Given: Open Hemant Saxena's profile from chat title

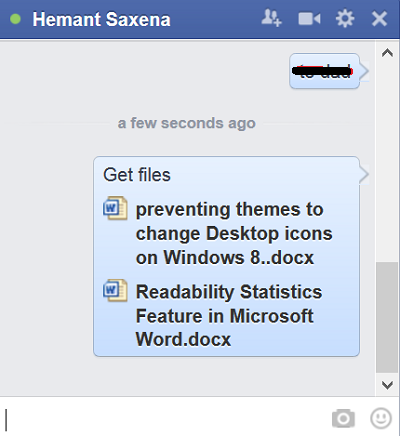Looking at the screenshot, I should pos(101,19).
